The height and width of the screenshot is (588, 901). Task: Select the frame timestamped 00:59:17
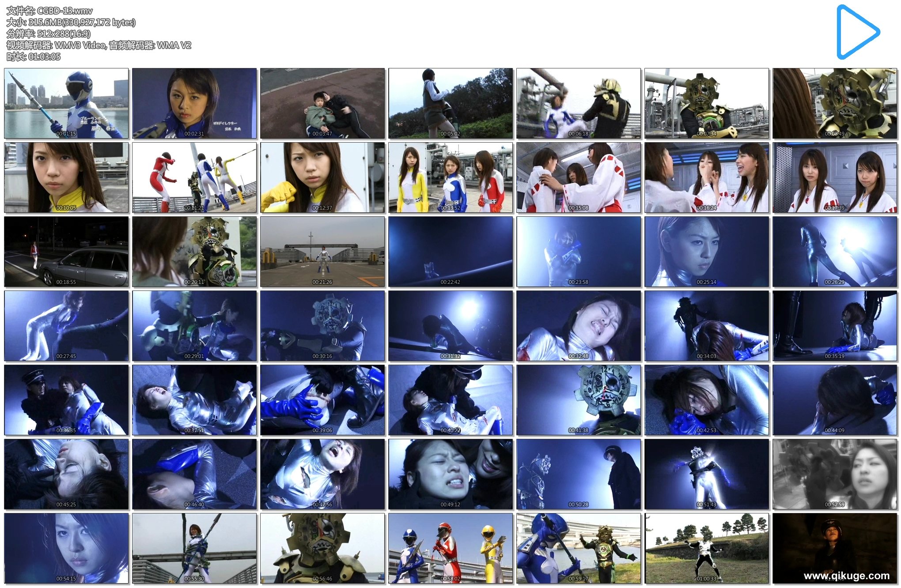pyautogui.click(x=579, y=548)
